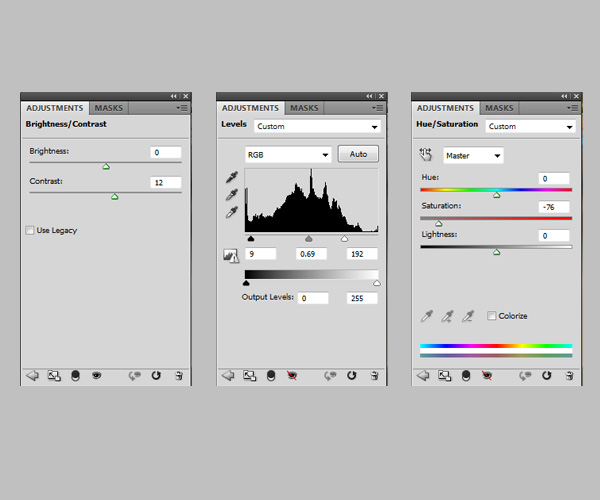Viewport: 600px width, 500px height.
Task: Click the midtone gamma input slider
Action: (308, 239)
